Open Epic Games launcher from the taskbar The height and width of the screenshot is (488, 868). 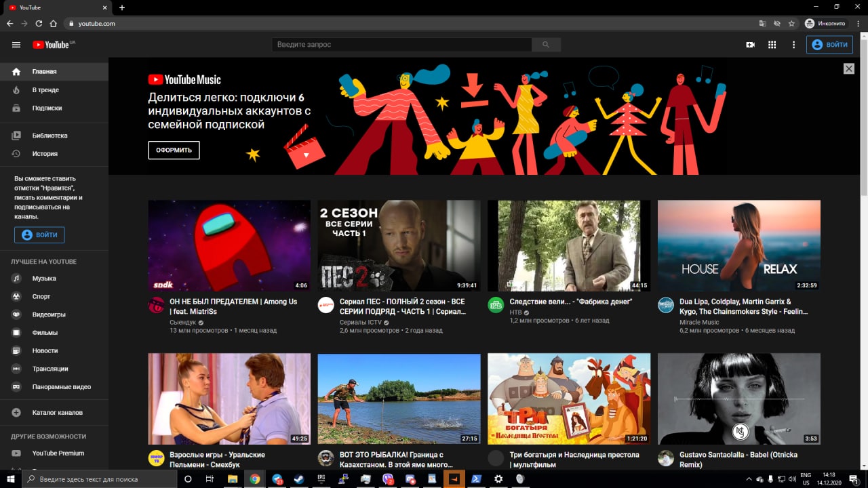(321, 479)
